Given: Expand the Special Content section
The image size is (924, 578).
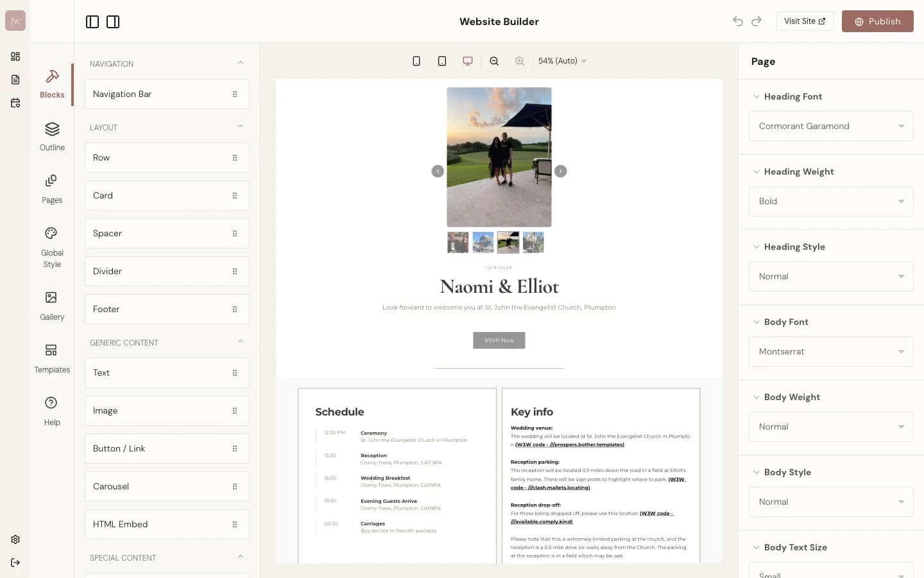Looking at the screenshot, I should 241,557.
